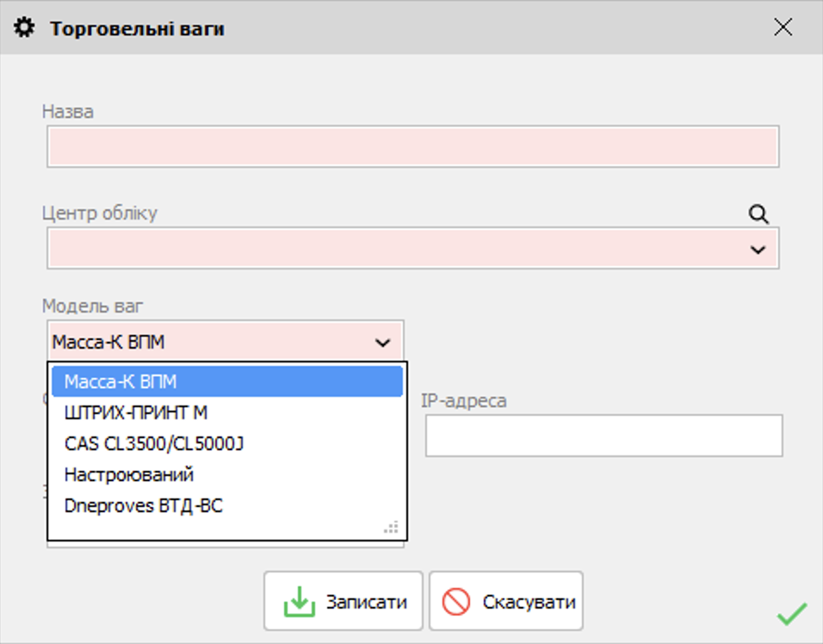Screen dimensions: 823x644
Task: Click the Торговельні ваги window title
Action: point(137,28)
